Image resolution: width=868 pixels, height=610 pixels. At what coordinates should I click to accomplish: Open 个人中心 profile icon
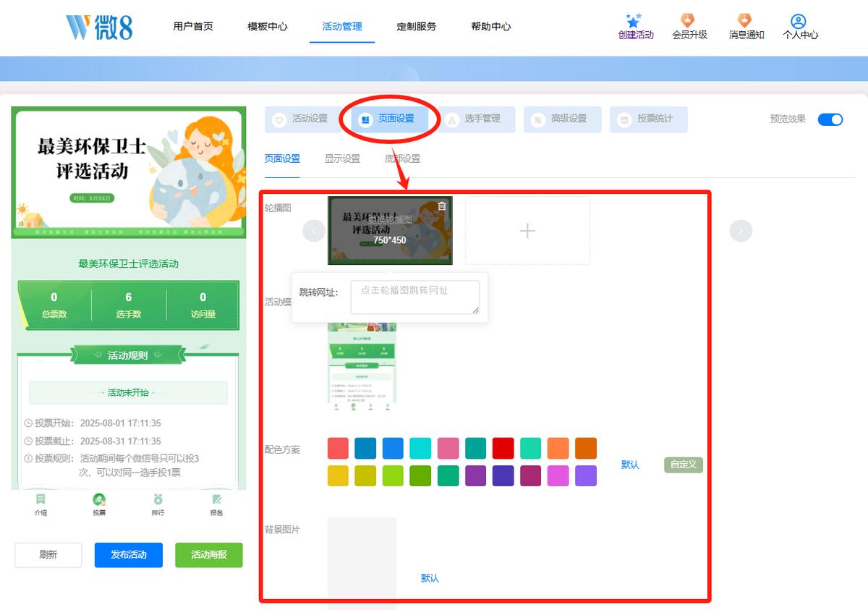(x=800, y=27)
